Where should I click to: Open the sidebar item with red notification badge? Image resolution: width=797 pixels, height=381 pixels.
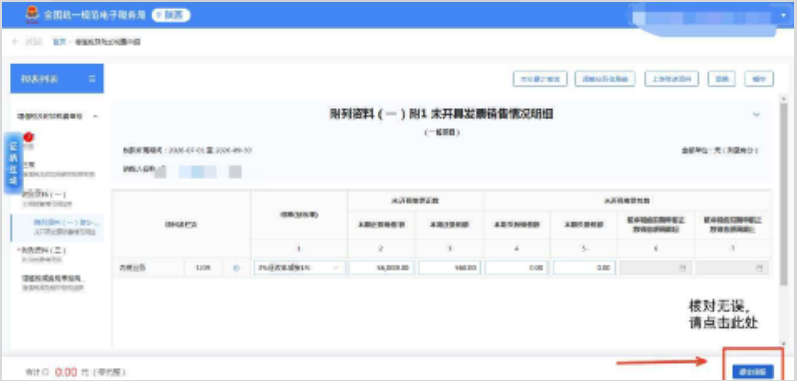pyautogui.click(x=28, y=142)
